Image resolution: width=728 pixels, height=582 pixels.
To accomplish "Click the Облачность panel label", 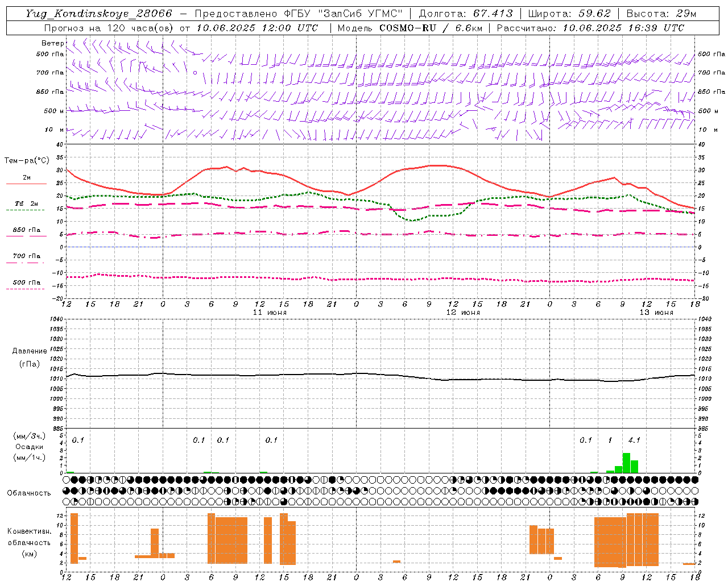I will (29, 493).
